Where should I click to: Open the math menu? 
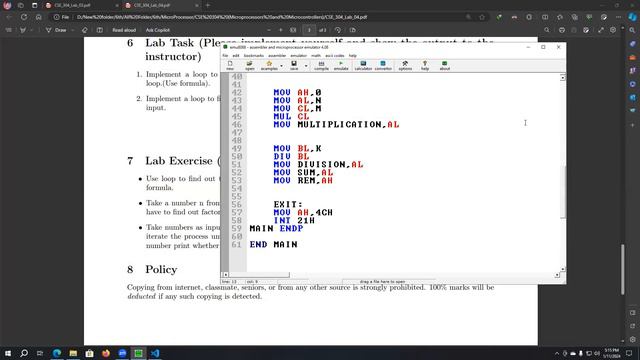pyautogui.click(x=316, y=56)
